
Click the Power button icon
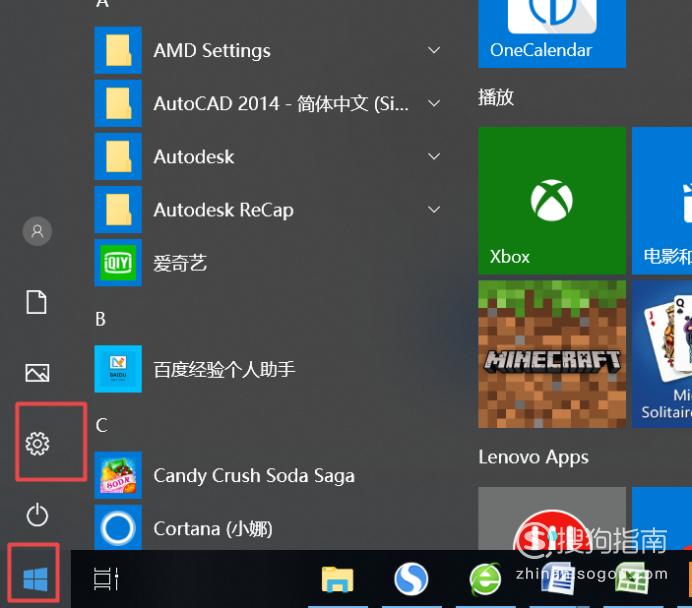tap(37, 514)
